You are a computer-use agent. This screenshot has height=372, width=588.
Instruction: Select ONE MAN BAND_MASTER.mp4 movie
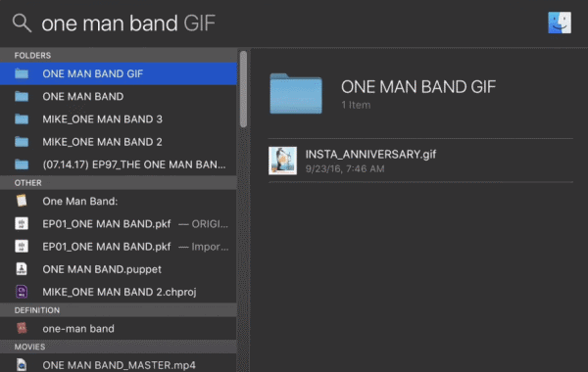pos(119,364)
